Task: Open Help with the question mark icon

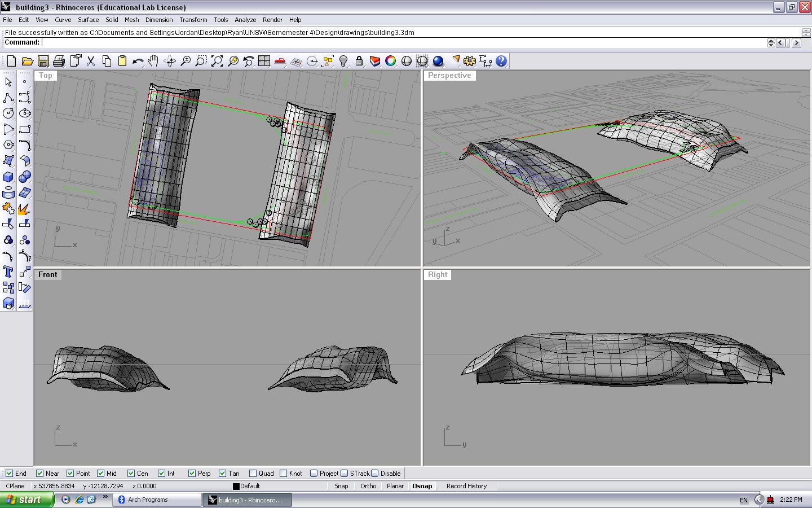Action: click(501, 61)
